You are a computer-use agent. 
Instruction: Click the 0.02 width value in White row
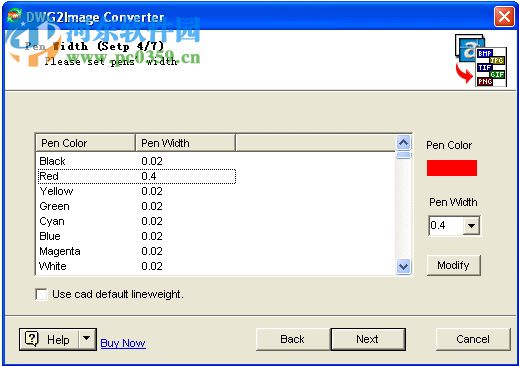coord(152,266)
